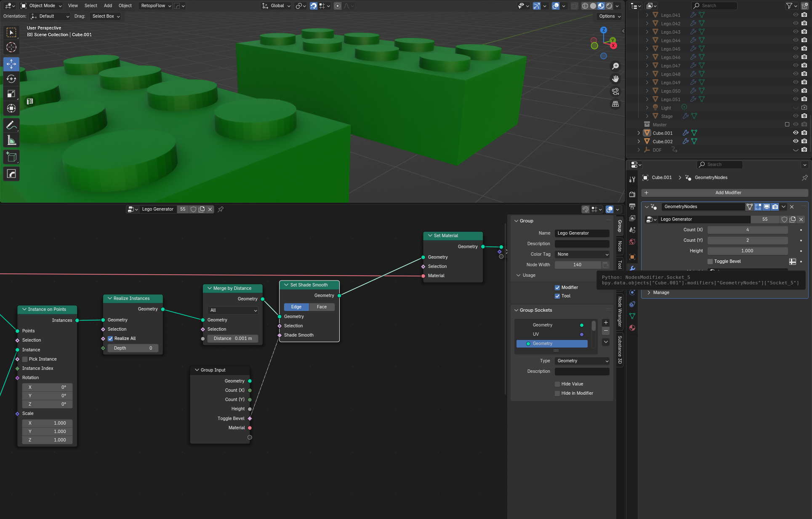Open the Select Box drag dropdown
812x519 pixels.
pos(106,16)
